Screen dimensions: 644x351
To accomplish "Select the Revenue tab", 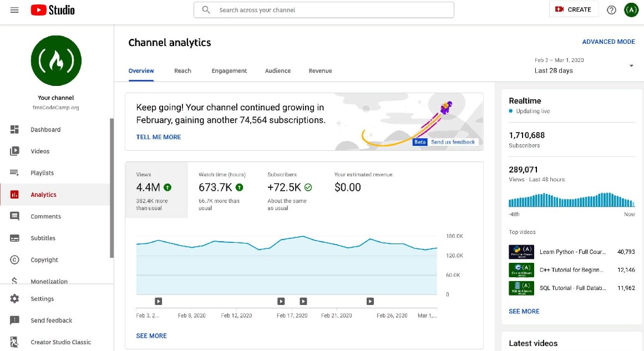I will click(x=320, y=71).
